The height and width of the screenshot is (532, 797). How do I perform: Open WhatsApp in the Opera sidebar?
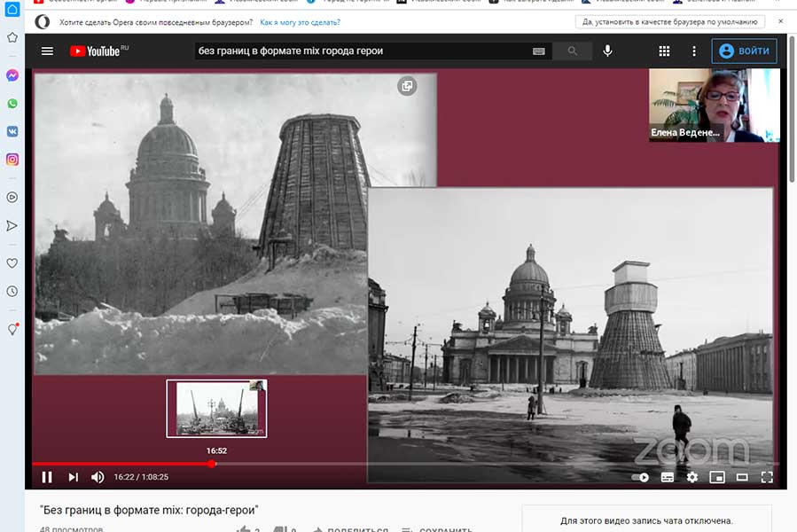12,104
